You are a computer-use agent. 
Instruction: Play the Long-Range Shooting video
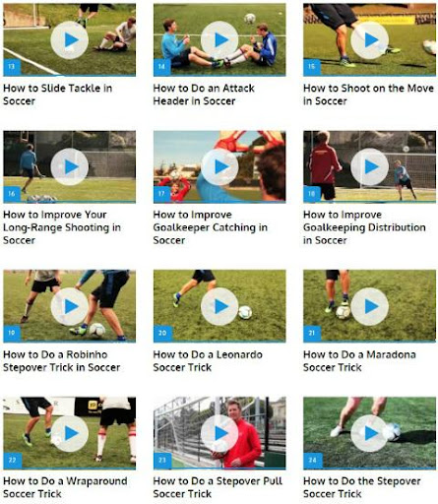70,166
